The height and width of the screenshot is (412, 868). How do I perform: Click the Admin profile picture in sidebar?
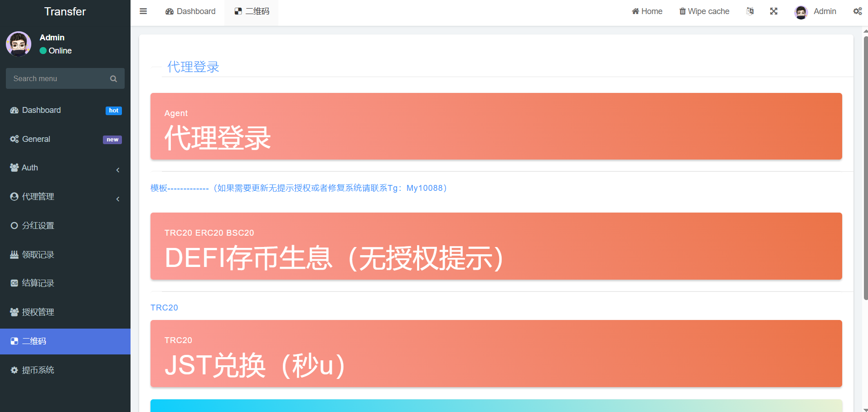click(19, 44)
